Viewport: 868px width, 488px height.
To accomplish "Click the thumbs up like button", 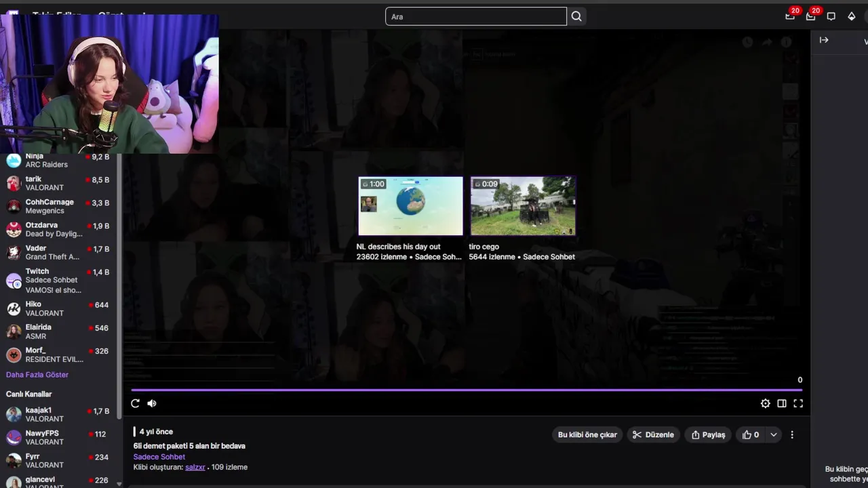I will coord(751,434).
